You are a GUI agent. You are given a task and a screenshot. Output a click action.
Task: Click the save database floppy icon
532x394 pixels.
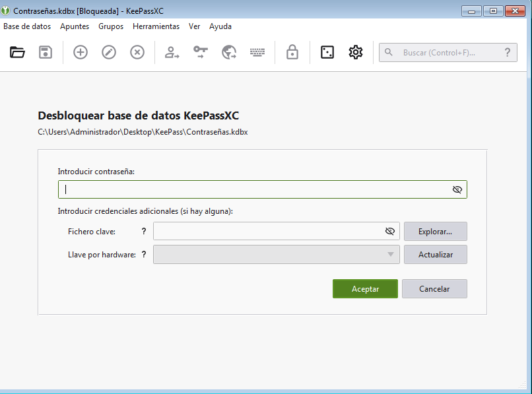tap(46, 52)
